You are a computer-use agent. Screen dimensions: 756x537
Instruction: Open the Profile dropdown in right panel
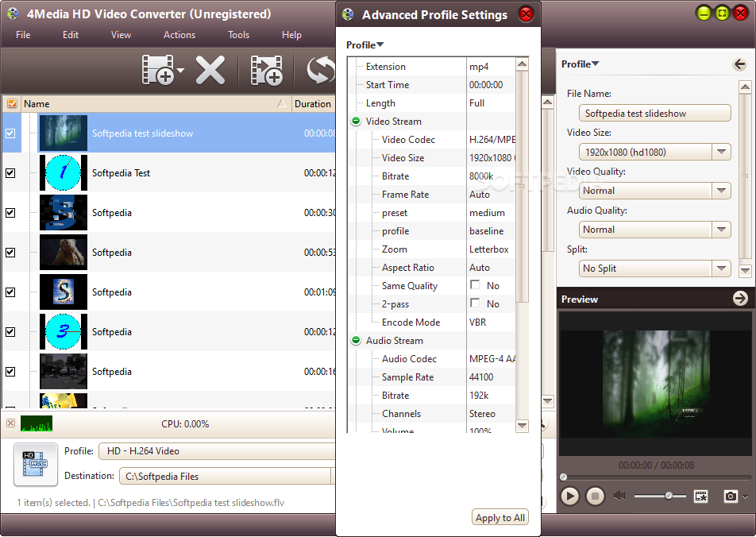point(580,64)
